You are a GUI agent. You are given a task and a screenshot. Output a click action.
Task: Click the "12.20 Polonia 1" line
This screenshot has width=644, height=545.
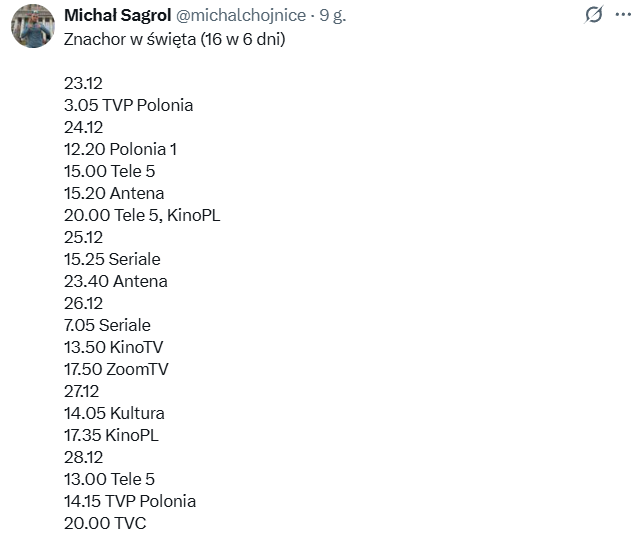pyautogui.click(x=120, y=149)
